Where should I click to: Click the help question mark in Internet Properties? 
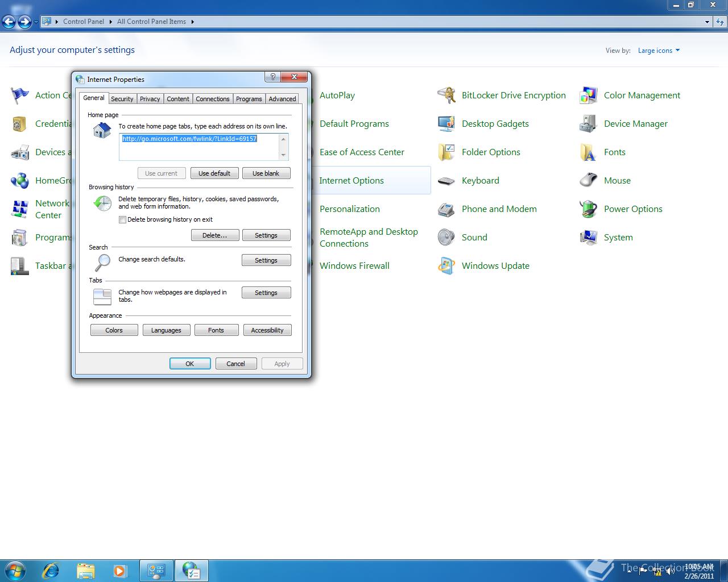(x=272, y=77)
